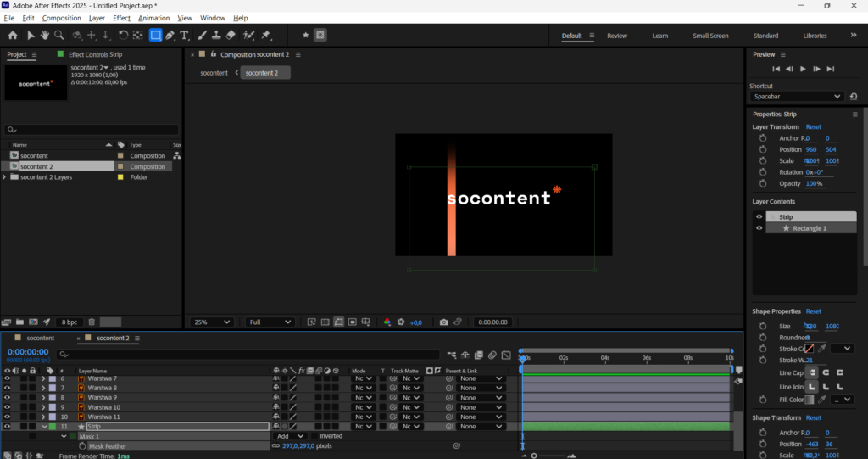Select the Rotation tool
The width and height of the screenshot is (868, 459).
123,35
